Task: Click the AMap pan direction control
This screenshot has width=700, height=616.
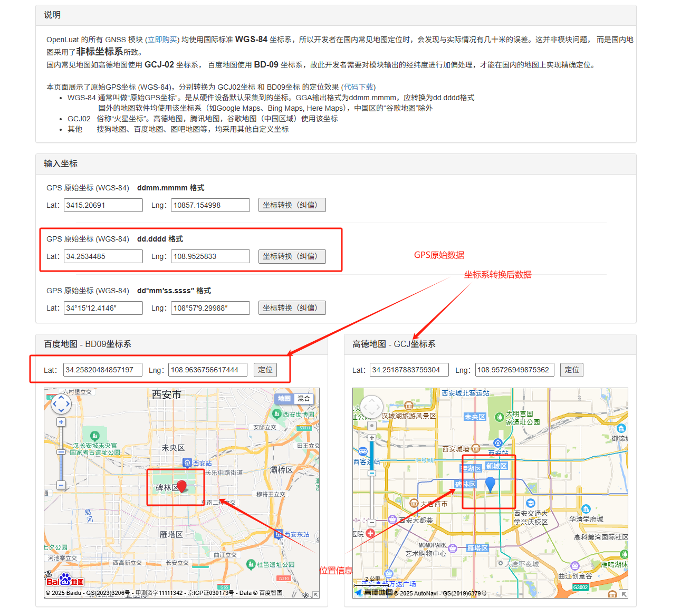Action: point(372,407)
